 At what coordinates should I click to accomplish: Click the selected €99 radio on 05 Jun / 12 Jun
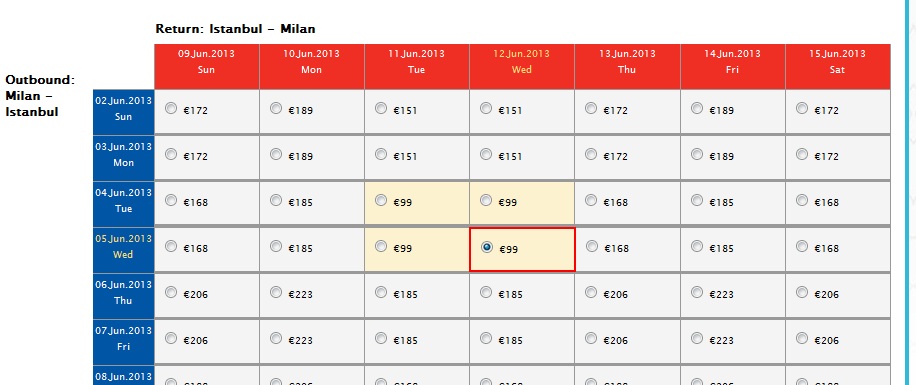coord(487,247)
